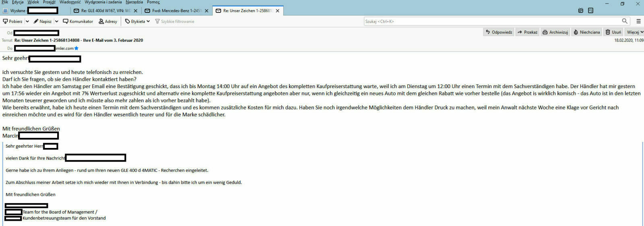Close the Re: GLE 400d W167 tab
Image resolution: width=644 pixels, height=226 pixels.
click(x=136, y=11)
